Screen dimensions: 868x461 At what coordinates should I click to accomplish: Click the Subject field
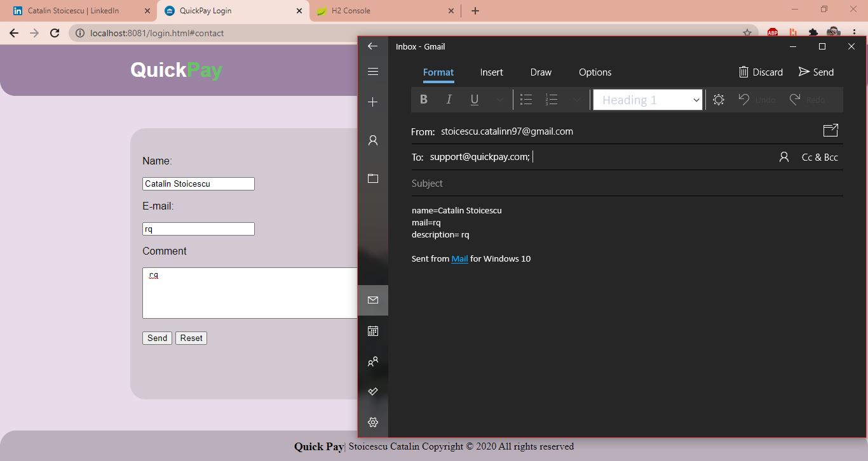(627, 183)
